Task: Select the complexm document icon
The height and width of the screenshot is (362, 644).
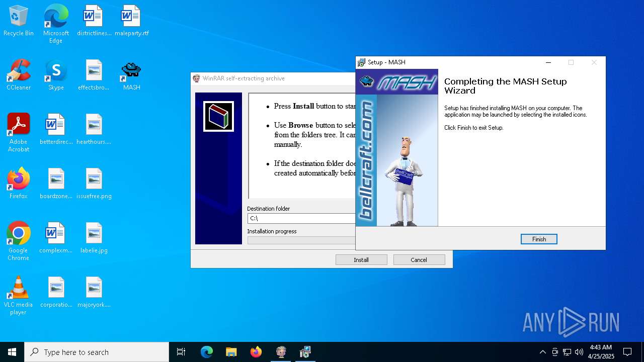Action: pos(56,238)
